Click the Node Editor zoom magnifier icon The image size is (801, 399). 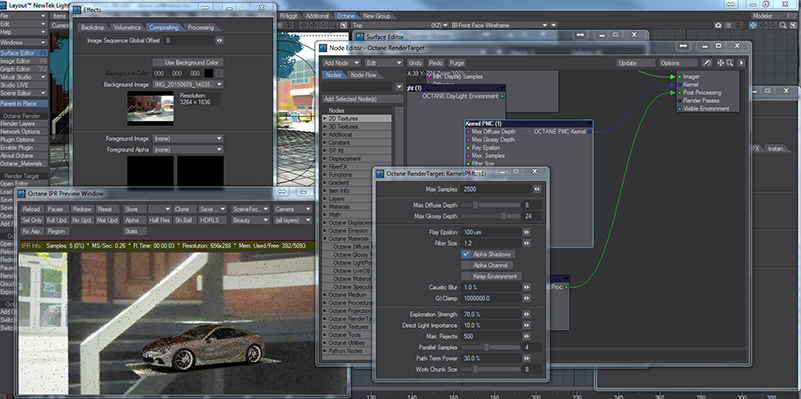[729, 63]
